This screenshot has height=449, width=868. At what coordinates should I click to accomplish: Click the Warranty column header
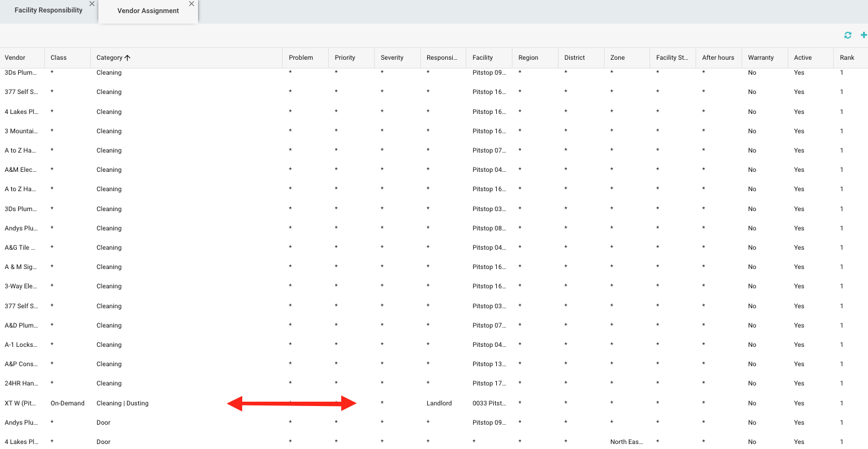[761, 58]
